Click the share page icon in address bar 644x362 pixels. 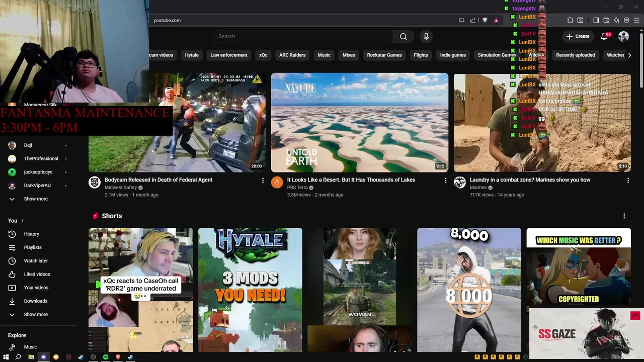point(473,20)
